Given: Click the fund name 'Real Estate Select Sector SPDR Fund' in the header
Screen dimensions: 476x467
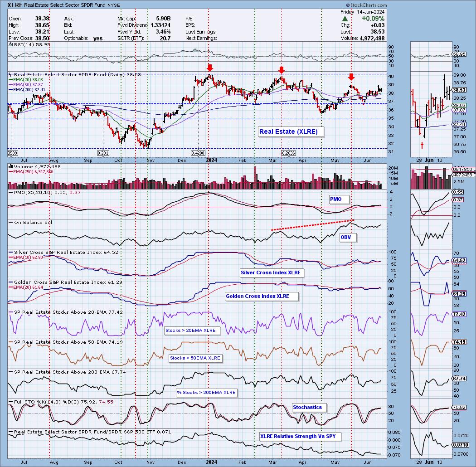Looking at the screenshot, I should tap(64, 5).
